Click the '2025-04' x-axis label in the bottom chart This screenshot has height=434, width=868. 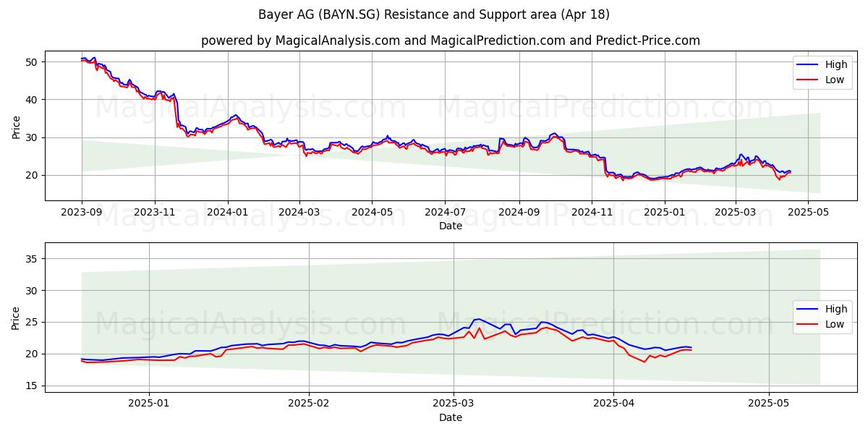[613, 404]
